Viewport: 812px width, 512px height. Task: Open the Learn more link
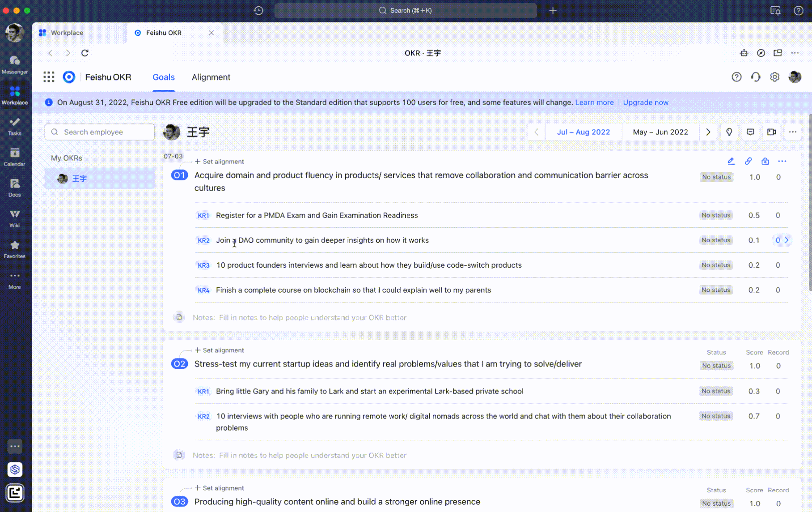coord(594,102)
